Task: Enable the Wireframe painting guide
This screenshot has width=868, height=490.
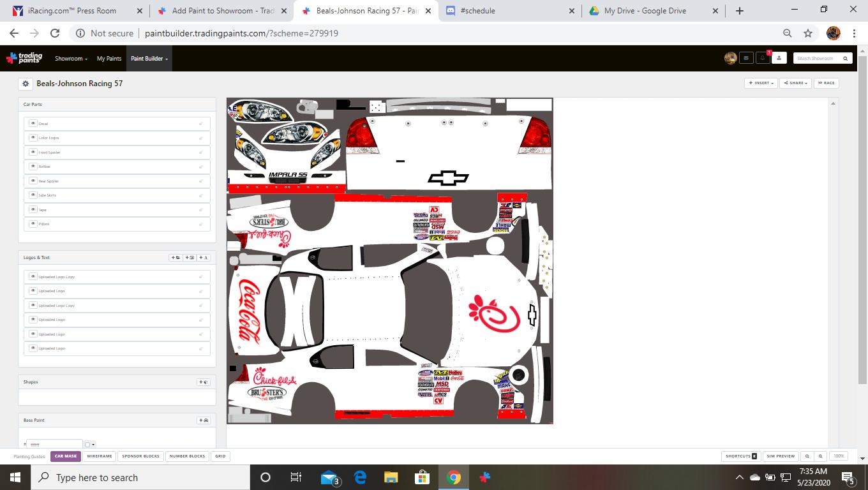Action: pyautogui.click(x=99, y=456)
